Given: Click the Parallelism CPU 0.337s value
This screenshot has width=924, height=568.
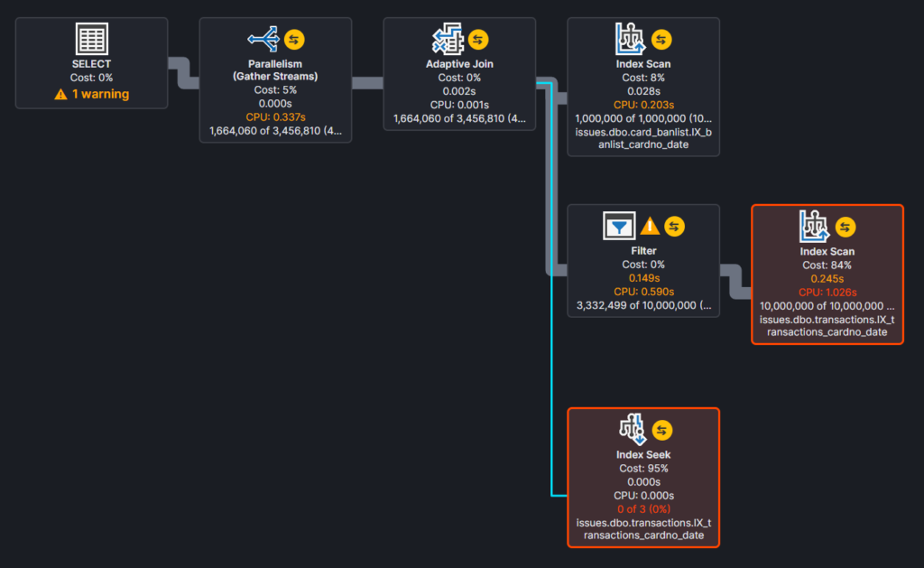Looking at the screenshot, I should 275,116.
